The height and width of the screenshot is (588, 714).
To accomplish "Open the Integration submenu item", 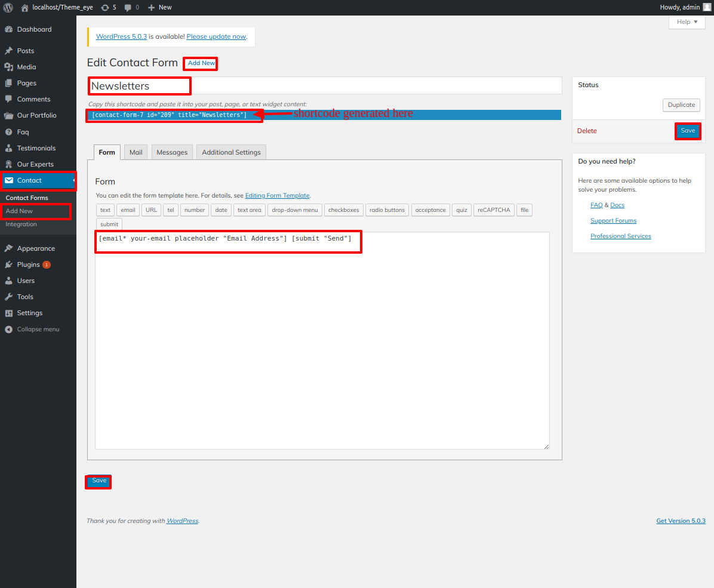I will (x=21, y=224).
